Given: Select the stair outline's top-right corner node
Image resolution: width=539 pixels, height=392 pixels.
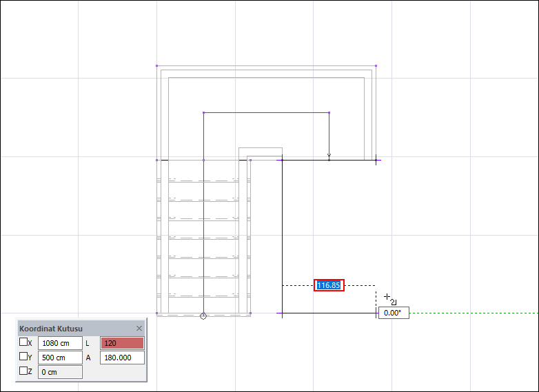Looking at the screenshot, I should [x=376, y=65].
